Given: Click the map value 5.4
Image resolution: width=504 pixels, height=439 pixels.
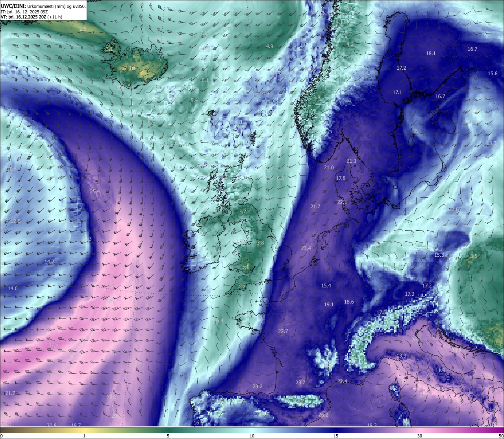Looking at the screenshot, I should point(194,100).
